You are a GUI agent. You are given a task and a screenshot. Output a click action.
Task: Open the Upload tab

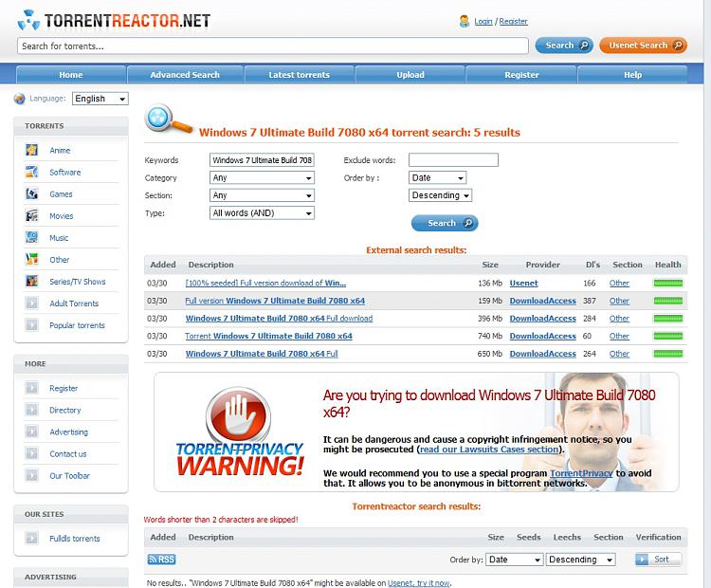pyautogui.click(x=410, y=75)
